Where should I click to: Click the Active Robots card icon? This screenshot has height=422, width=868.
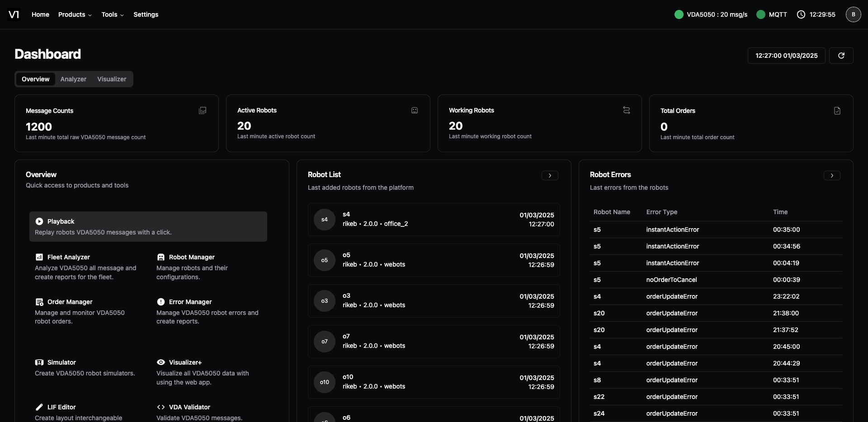pyautogui.click(x=414, y=110)
